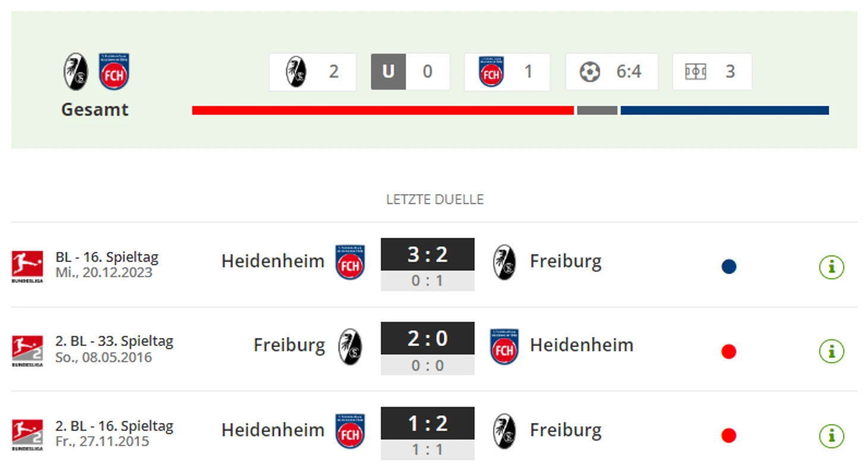Viewport: 868px width, 473px height.
Task: Click the Bundesliga logo beside 16. Spieltag 2023
Action: click(x=27, y=266)
